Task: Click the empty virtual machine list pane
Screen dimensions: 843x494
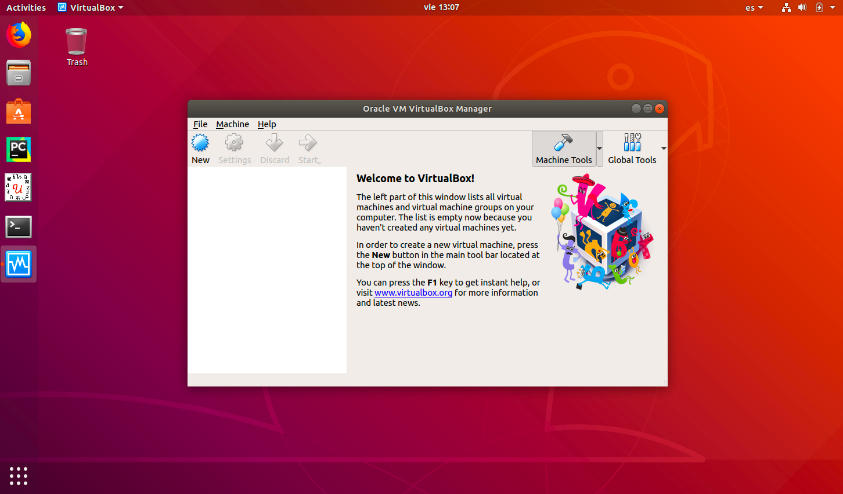Action: (x=267, y=270)
